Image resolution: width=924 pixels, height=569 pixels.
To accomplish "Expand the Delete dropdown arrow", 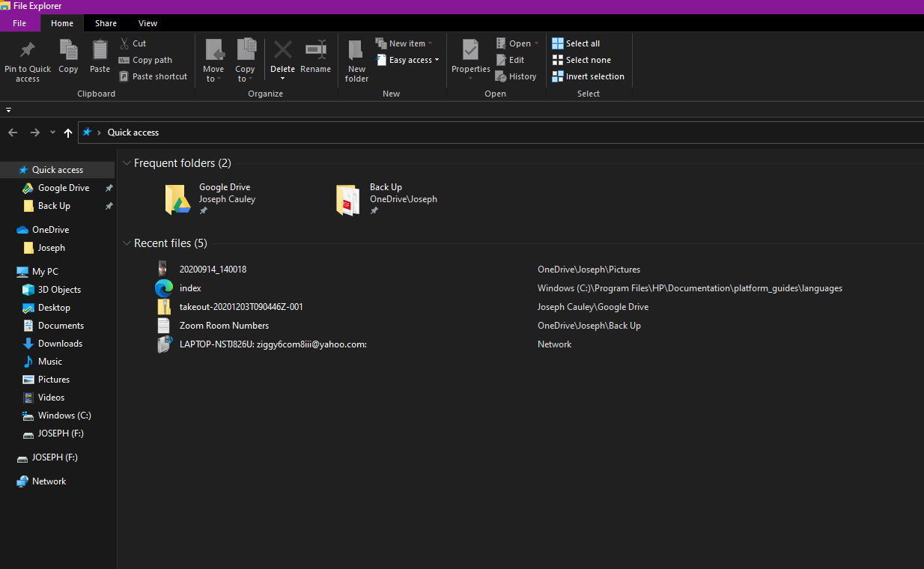I will tap(283, 79).
